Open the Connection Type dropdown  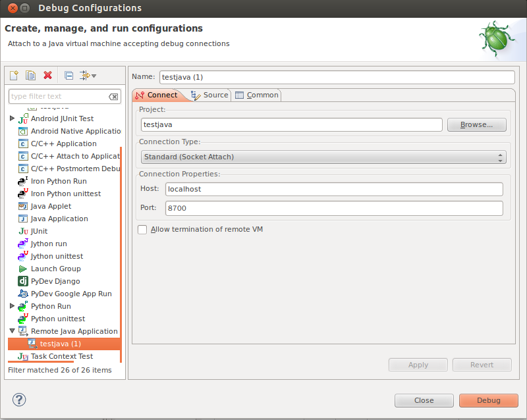(x=323, y=157)
